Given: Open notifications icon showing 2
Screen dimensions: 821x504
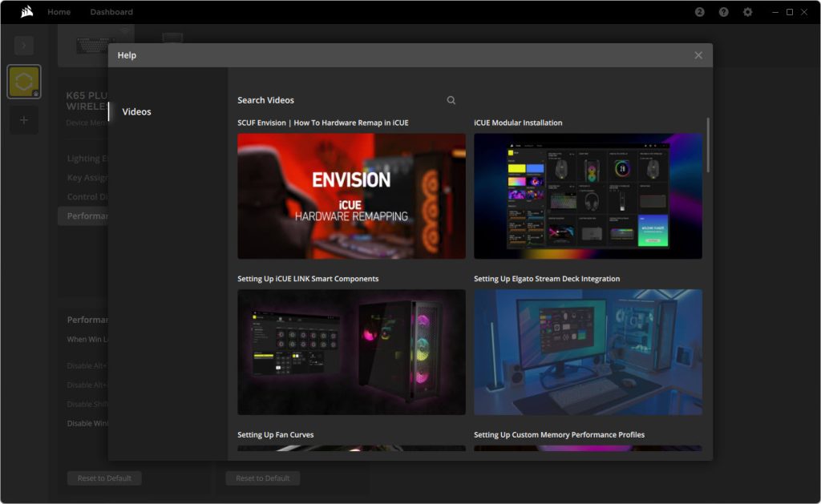Looking at the screenshot, I should click(x=699, y=11).
